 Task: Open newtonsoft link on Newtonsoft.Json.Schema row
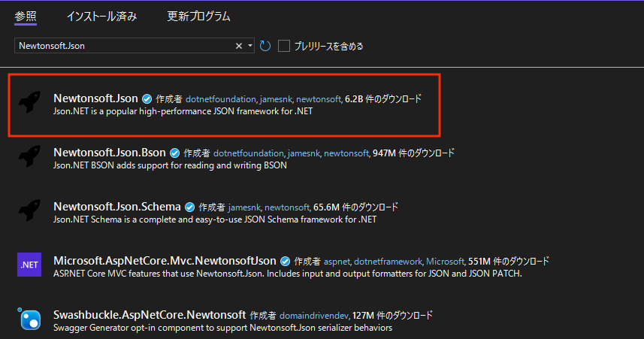(288, 207)
